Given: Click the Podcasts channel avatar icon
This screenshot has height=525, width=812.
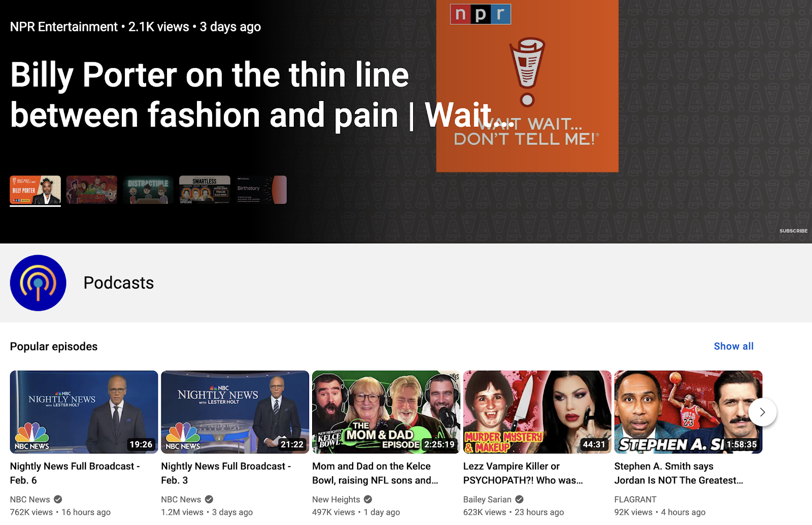Looking at the screenshot, I should click(38, 283).
